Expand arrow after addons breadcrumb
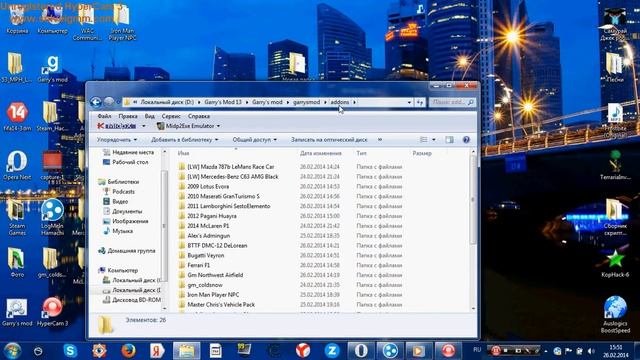 tap(354, 102)
